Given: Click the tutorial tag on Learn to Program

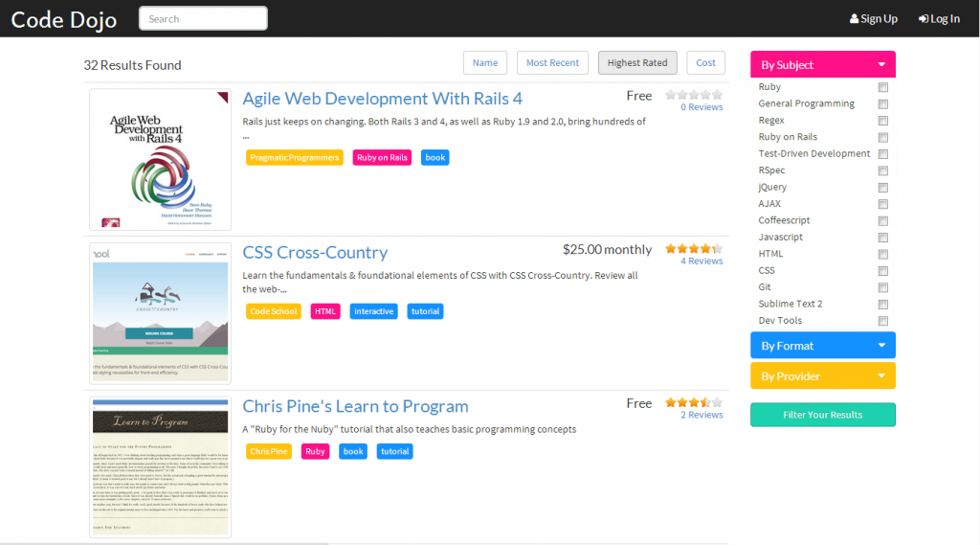Looking at the screenshot, I should [x=394, y=451].
